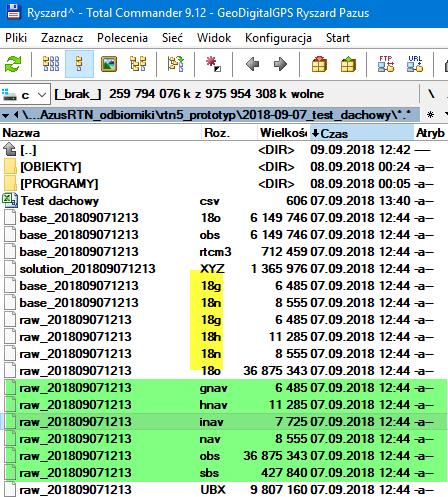Open URL new connection toolbar icon
This screenshot has height=497, width=448.
coord(415,64)
